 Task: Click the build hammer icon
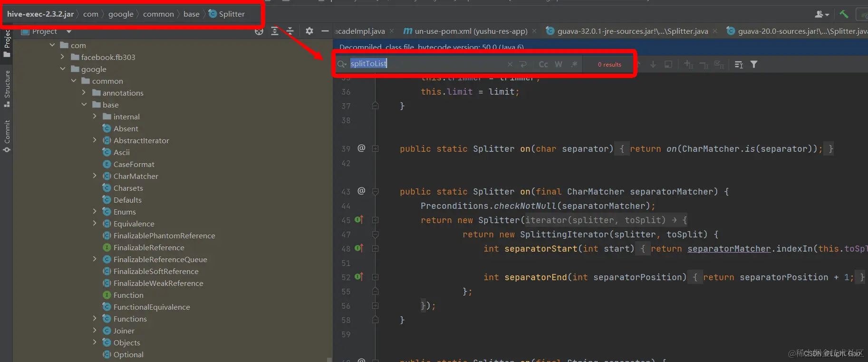pyautogui.click(x=844, y=14)
